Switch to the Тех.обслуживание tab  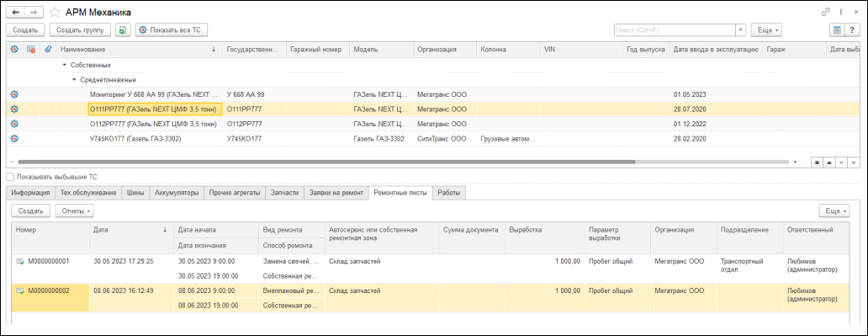click(88, 192)
